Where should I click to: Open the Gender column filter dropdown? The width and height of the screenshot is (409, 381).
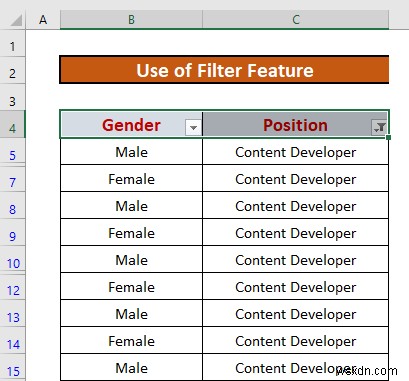(x=193, y=128)
